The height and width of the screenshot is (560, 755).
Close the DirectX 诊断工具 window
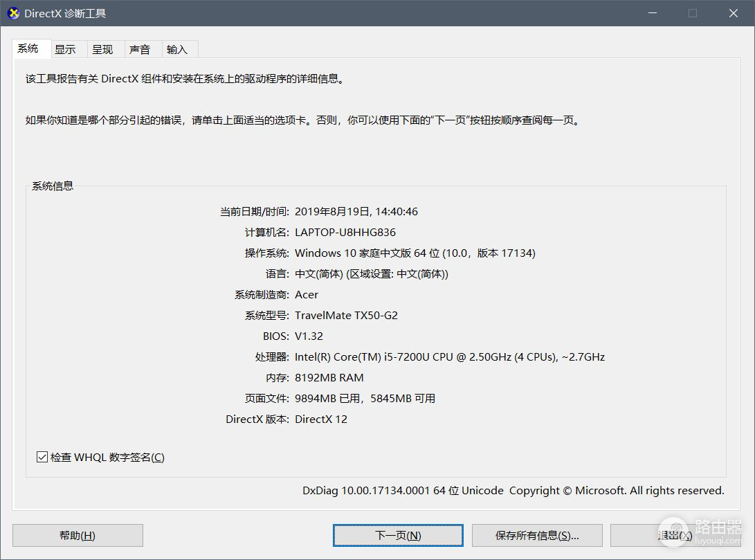(x=733, y=13)
